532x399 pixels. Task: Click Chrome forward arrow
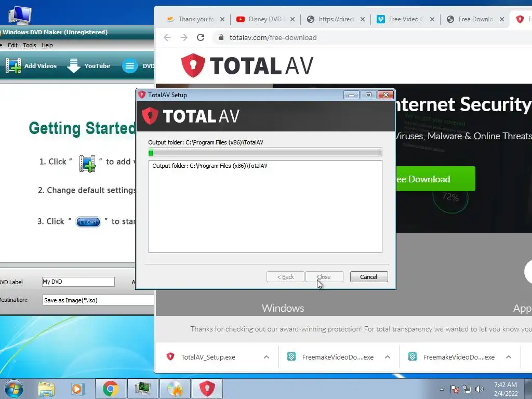(x=184, y=37)
